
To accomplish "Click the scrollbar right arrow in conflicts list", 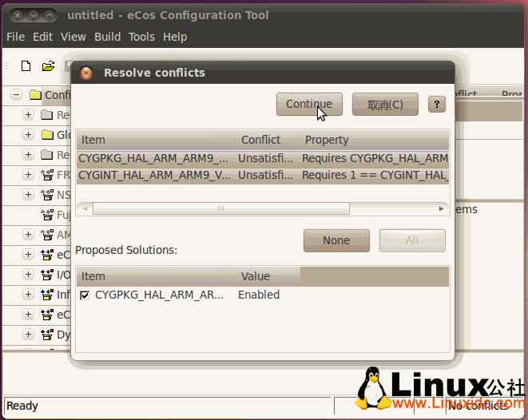I will [441, 208].
